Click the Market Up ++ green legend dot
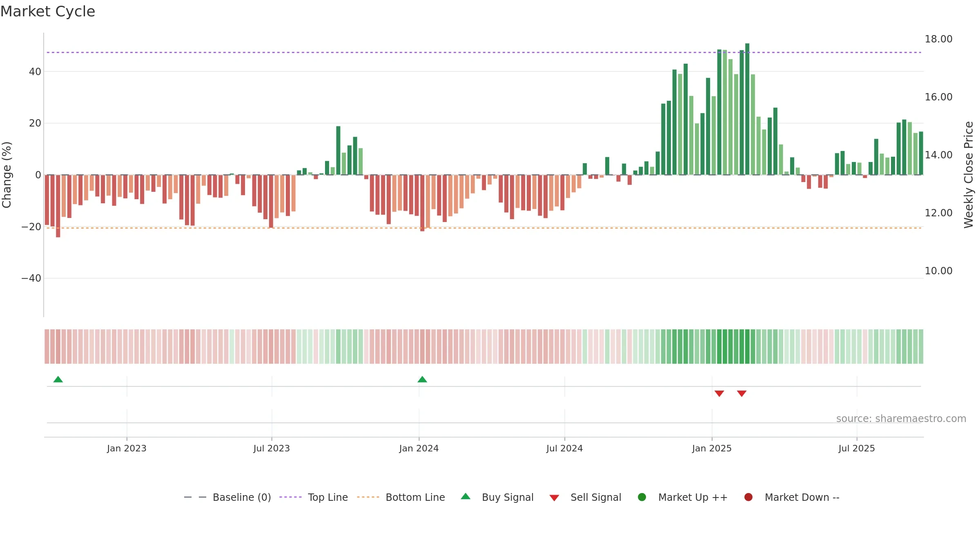 tap(642, 497)
